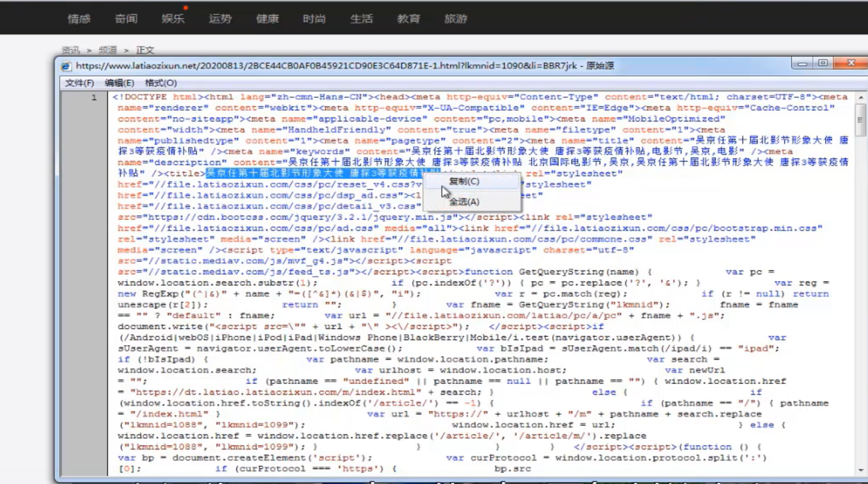Open the 教育 category
The width and height of the screenshot is (868, 484).
(409, 19)
